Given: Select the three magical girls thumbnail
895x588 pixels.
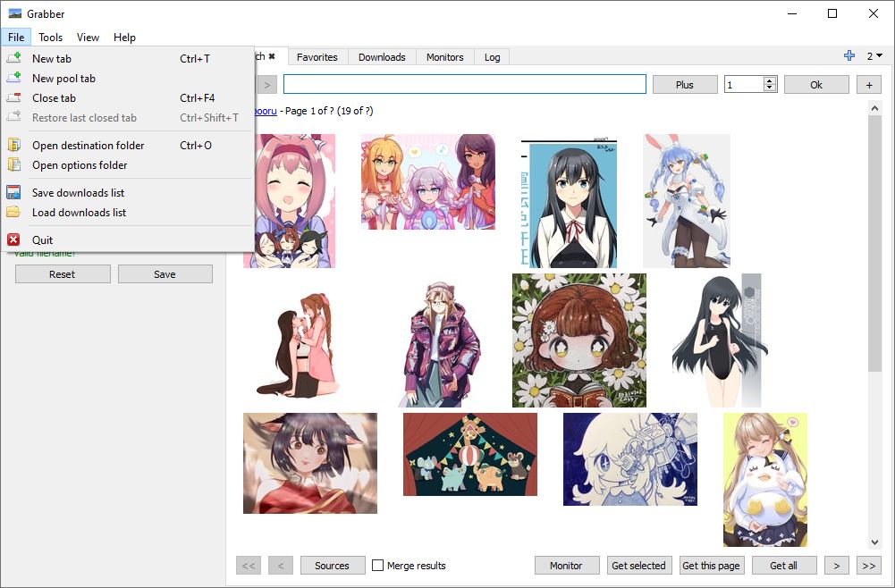Looking at the screenshot, I should pos(428,181).
